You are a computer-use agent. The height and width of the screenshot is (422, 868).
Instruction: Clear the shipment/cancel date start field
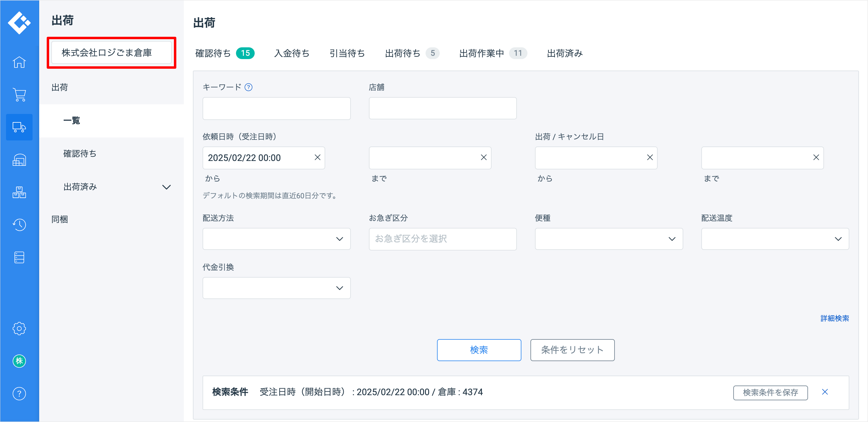(x=650, y=157)
